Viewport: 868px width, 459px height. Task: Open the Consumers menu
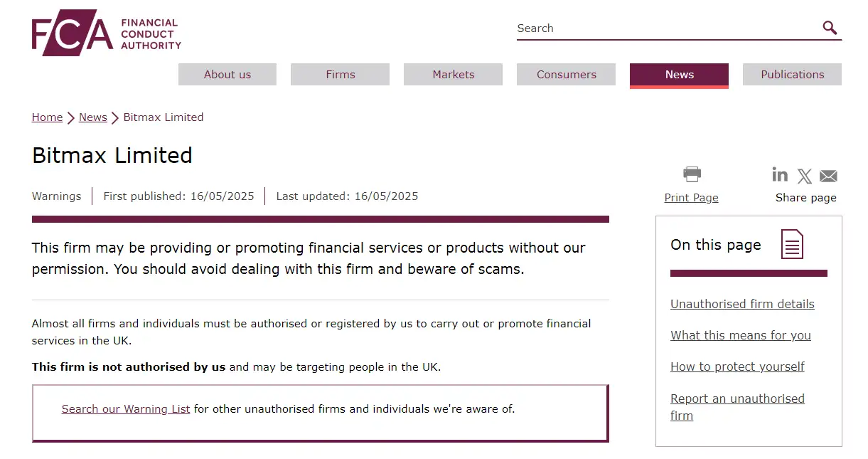(567, 75)
